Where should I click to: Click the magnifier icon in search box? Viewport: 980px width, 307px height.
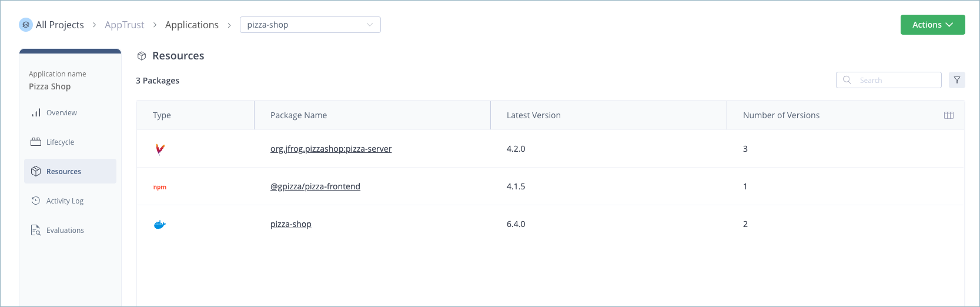coord(847,80)
